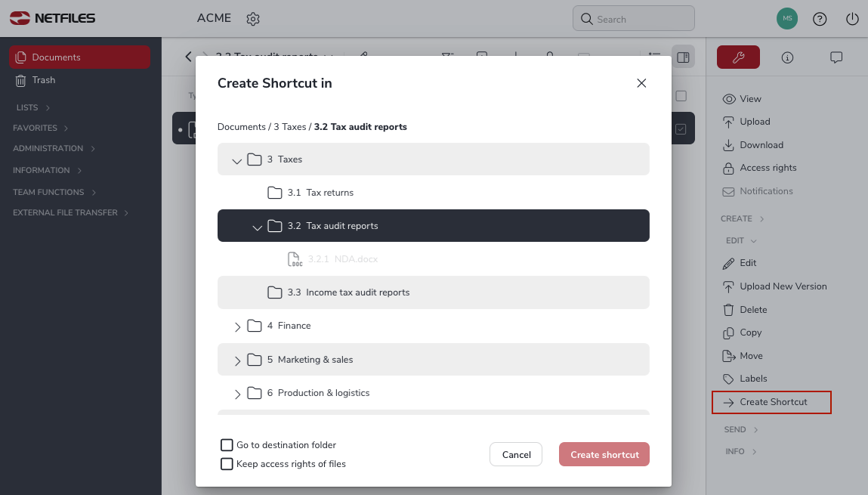Click the power logout icon
The width and height of the screenshot is (868, 495).
click(852, 19)
